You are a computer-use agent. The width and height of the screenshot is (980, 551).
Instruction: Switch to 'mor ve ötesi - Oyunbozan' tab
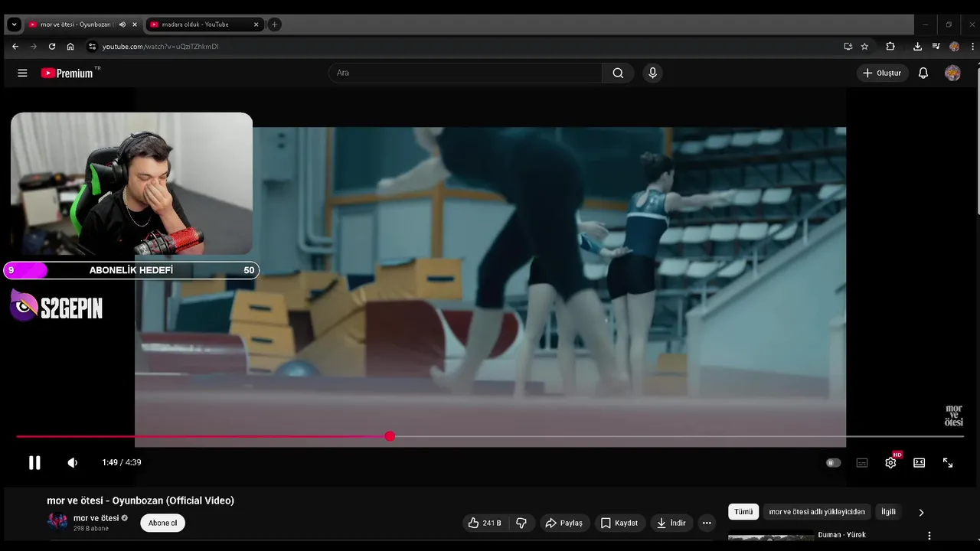(76, 24)
